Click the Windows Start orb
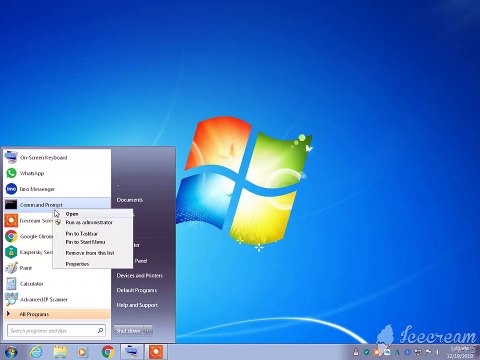The height and width of the screenshot is (360, 480). 11,352
